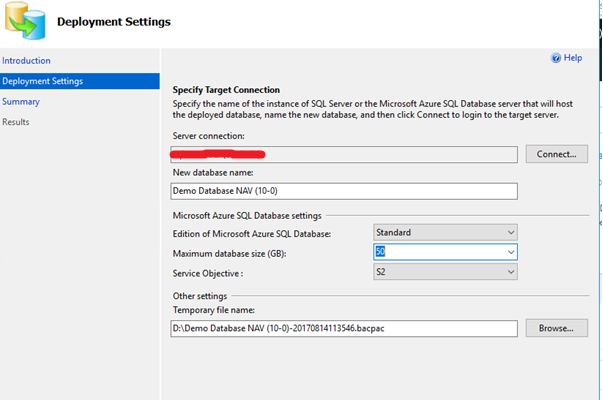Open the Service Objective dropdown
The height and width of the screenshot is (400, 603).
coord(445,272)
